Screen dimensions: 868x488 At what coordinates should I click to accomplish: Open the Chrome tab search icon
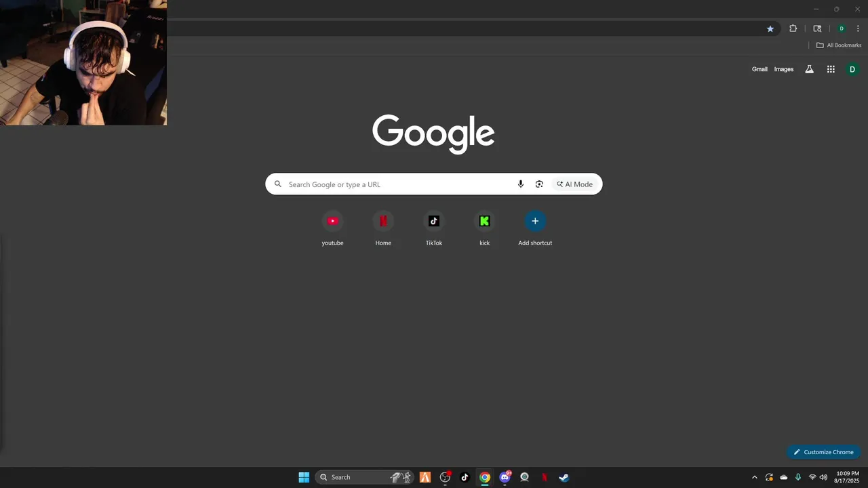pyautogui.click(x=817, y=28)
